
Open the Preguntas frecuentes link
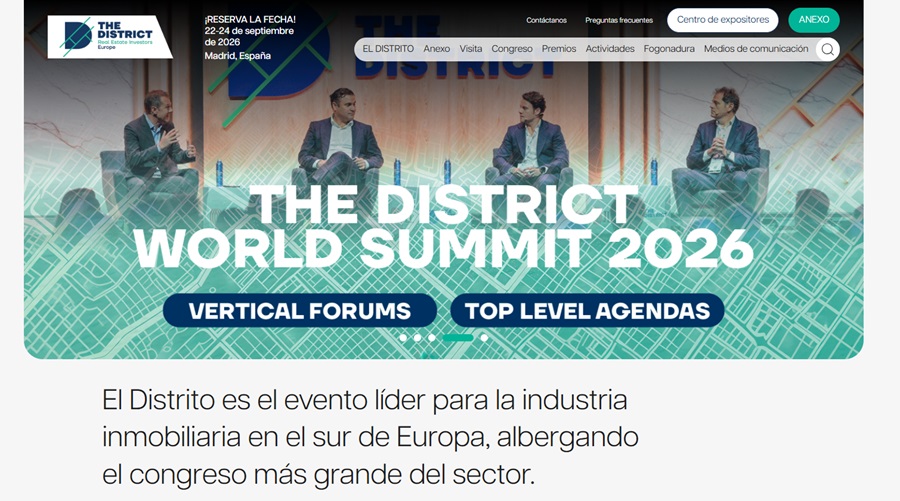(619, 20)
